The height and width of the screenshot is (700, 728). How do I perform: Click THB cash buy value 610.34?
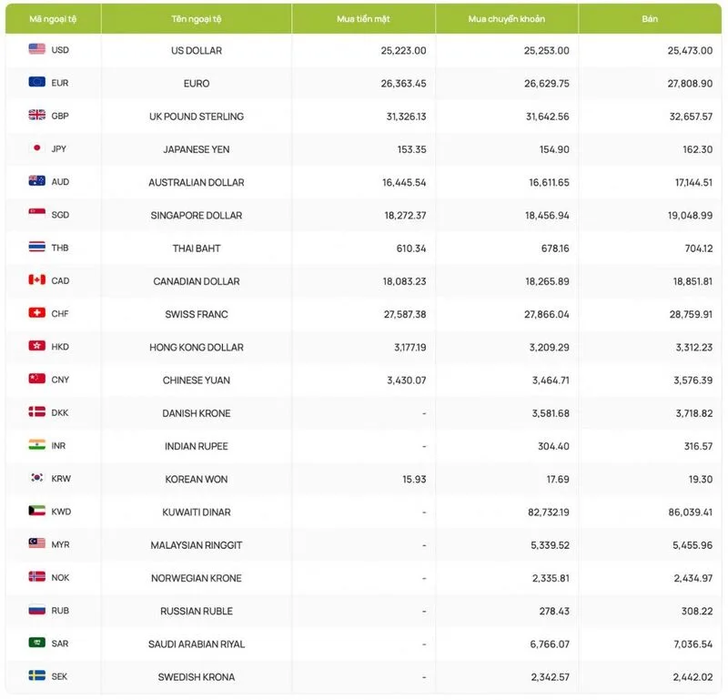coord(411,249)
